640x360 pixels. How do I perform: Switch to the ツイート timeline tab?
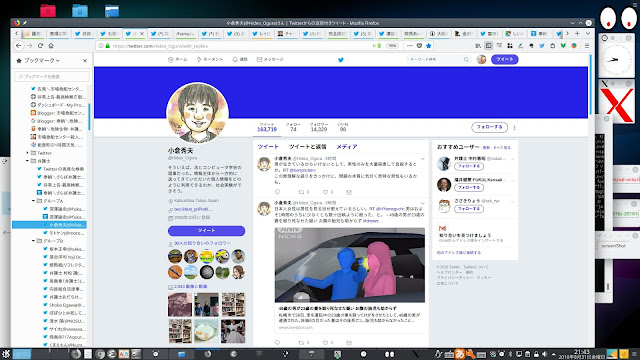click(x=268, y=147)
